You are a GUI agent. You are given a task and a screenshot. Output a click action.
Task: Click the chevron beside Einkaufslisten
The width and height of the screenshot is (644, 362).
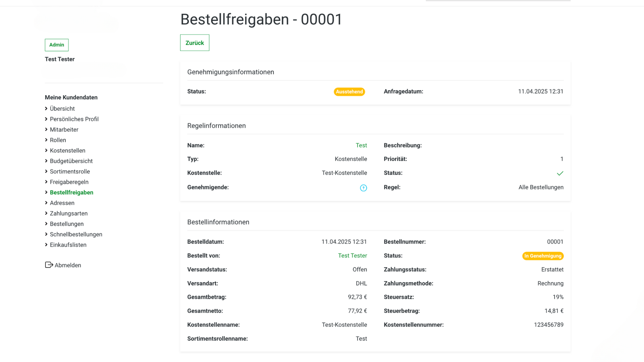46,245
